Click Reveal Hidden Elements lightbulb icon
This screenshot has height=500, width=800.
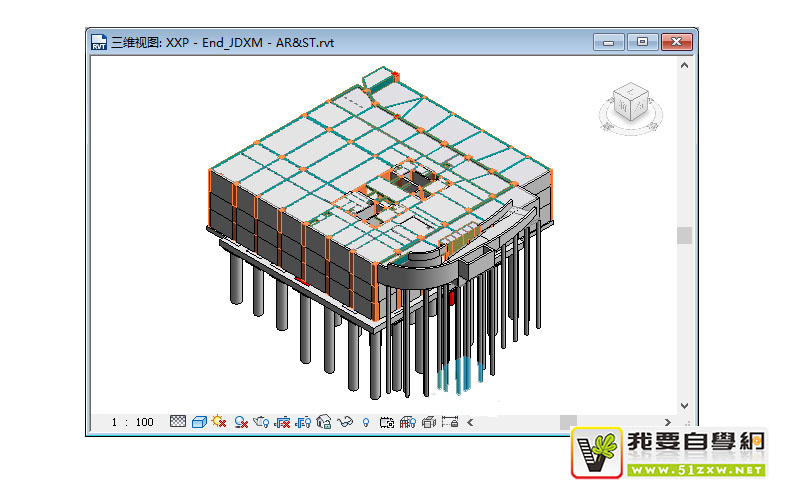point(367,422)
